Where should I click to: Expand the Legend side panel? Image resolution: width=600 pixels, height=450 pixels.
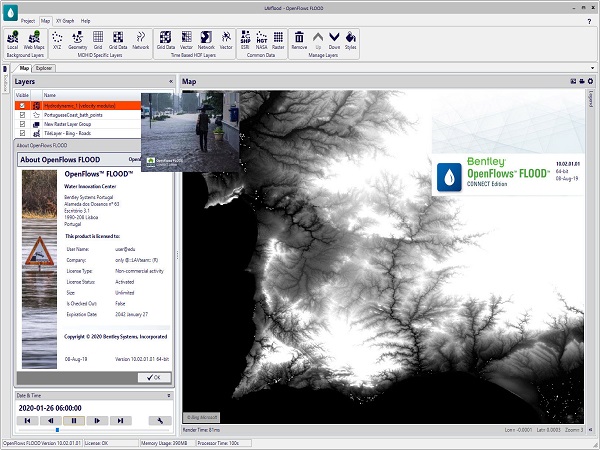[590, 98]
